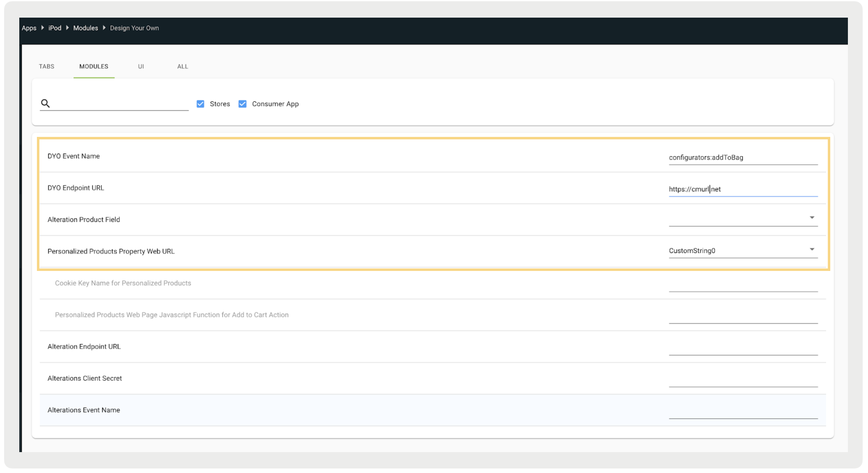
Task: Expand Personalized Products Property Web URL arrow
Action: 812,249
